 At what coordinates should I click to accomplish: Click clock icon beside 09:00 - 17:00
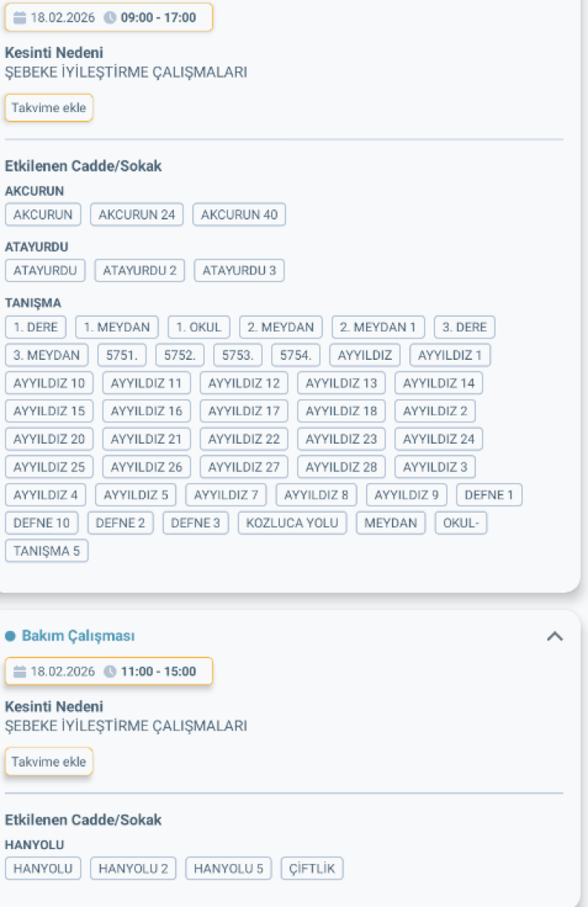click(x=110, y=17)
